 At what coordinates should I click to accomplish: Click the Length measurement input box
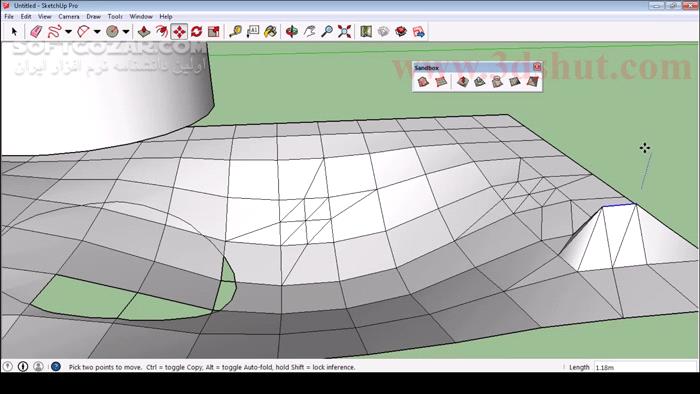click(645, 367)
